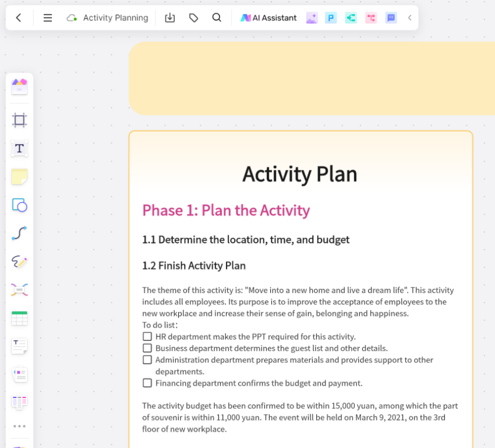This screenshot has width=495, height=448.
Task: Click the teal mind map icon
Action: [x=351, y=18]
